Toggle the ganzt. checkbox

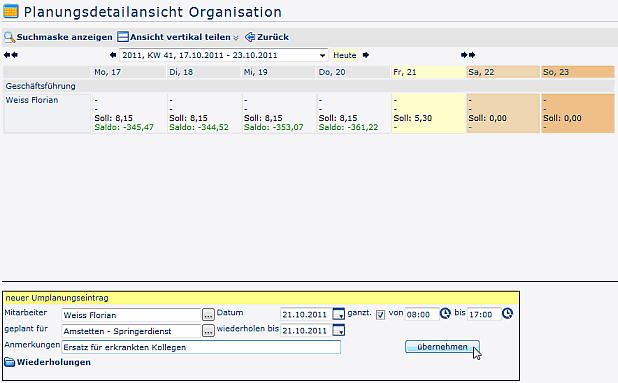point(380,315)
